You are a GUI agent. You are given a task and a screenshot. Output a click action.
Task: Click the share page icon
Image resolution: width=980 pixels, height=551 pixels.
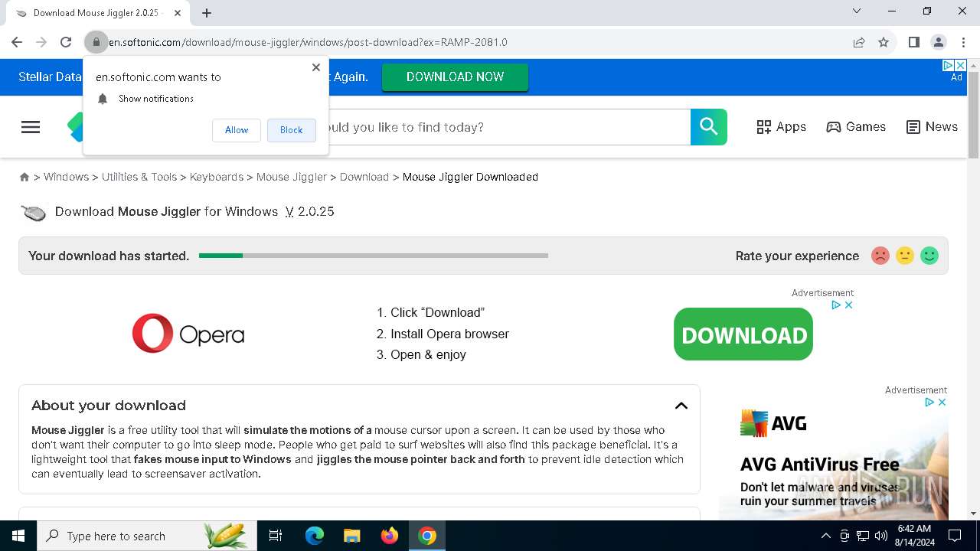click(x=859, y=42)
